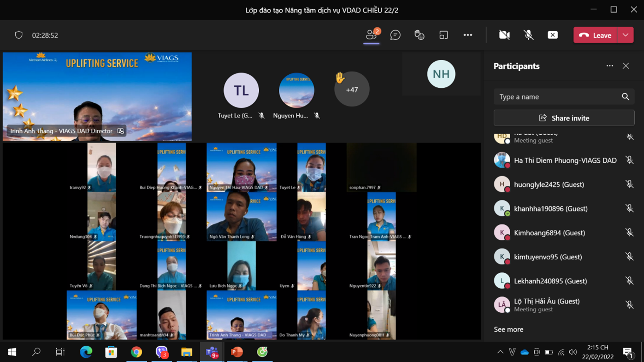Open File Explorer from taskbar
644x362 pixels.
186,352
